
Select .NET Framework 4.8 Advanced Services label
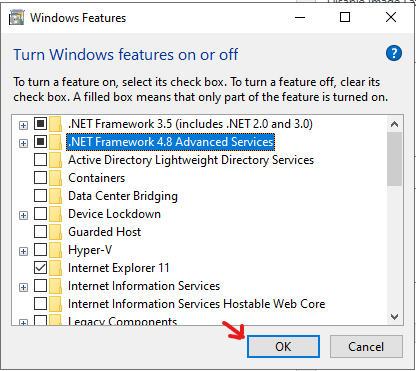[x=171, y=142]
